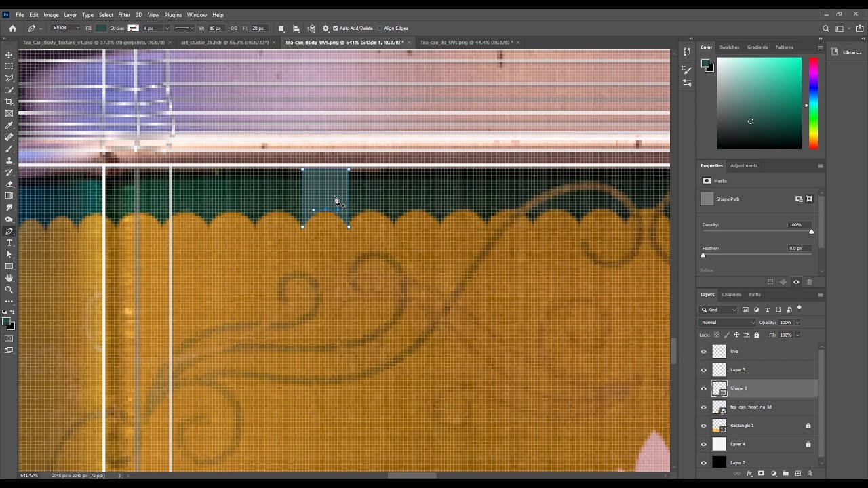The image size is (868, 488).
Task: Select the Eyedropper tool
Action: point(9,125)
